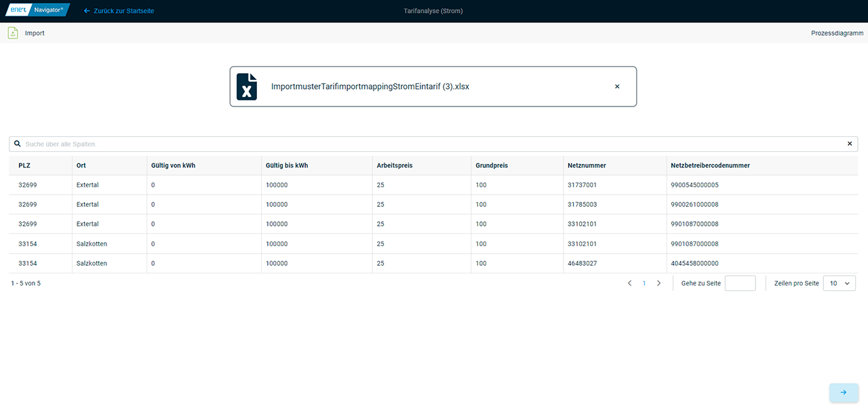Click the ene't Navigator logo

pyautogui.click(x=37, y=11)
